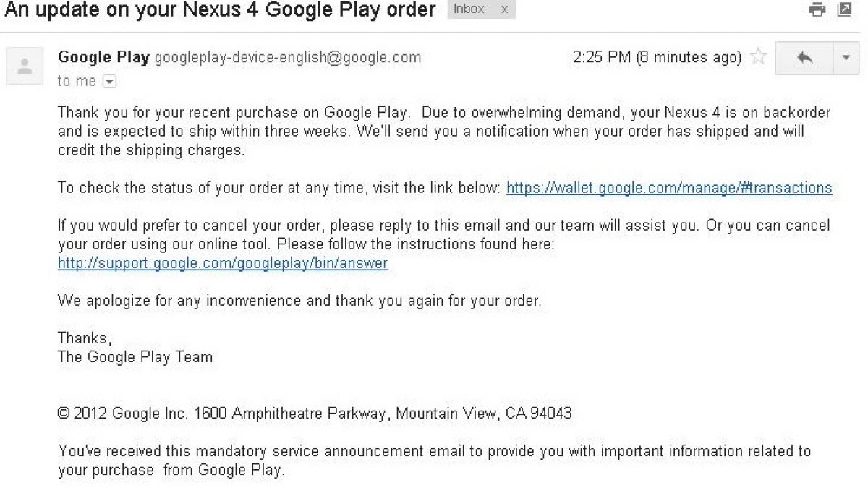The height and width of the screenshot is (488, 868).
Task: Expand recipient details next to "to me"
Action: coord(109,82)
